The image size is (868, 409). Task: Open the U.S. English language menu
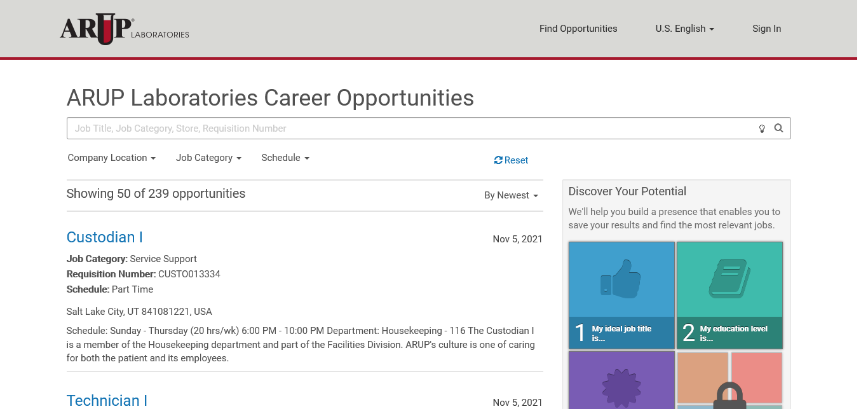[x=684, y=29]
